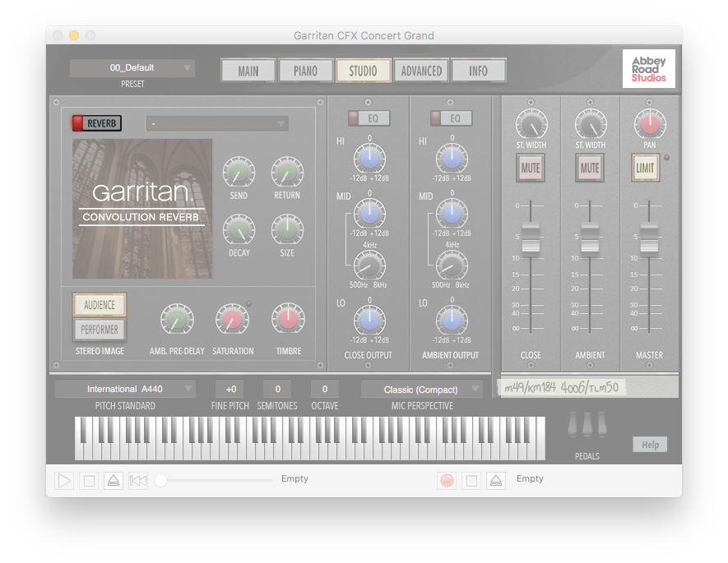This screenshot has width=728, height=563.
Task: Toggle the Close Output EQ switch
Action: [369, 118]
